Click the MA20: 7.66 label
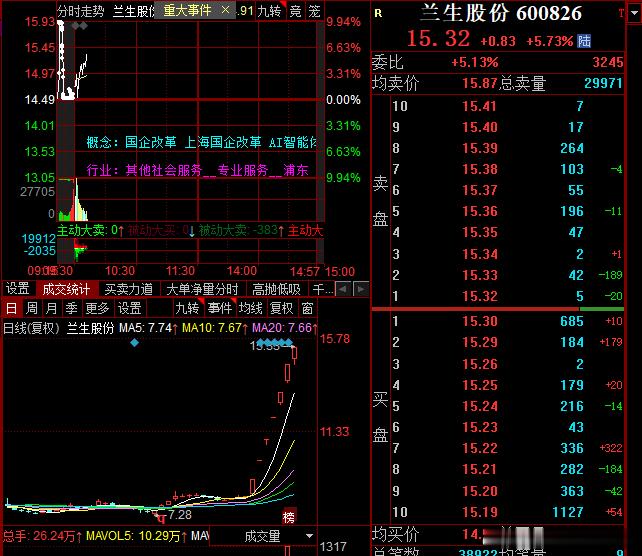The height and width of the screenshot is (556, 642). tap(285, 328)
